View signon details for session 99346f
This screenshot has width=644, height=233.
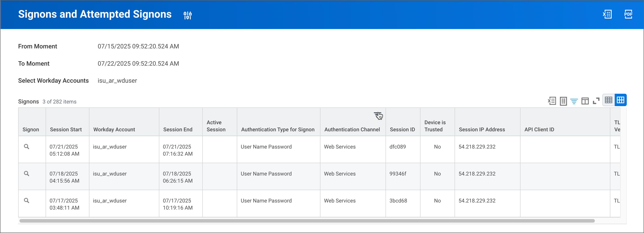[27, 174]
